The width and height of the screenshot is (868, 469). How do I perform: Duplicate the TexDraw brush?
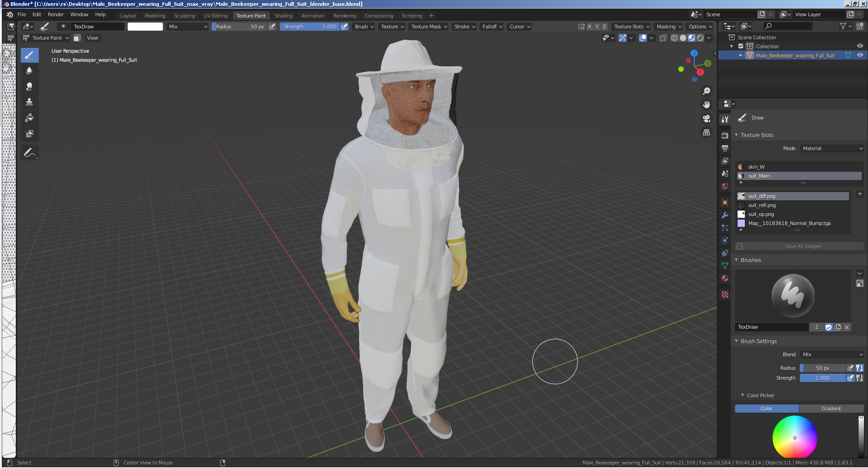point(838,327)
